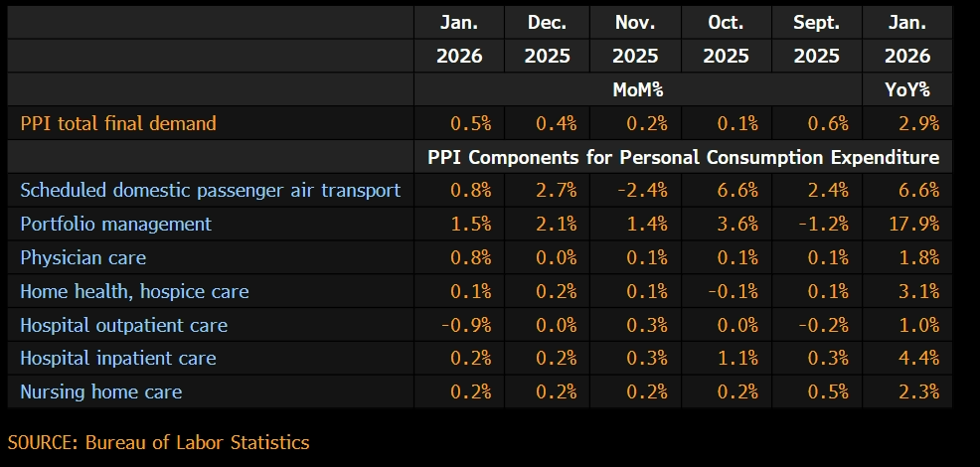Select the Dec. 2025 column header
The image size is (980, 467).
point(547,39)
